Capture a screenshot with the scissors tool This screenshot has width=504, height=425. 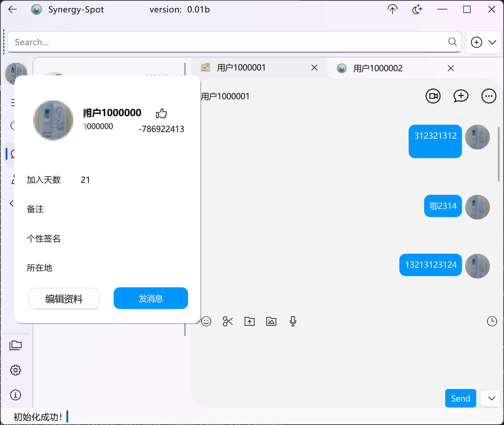click(228, 321)
